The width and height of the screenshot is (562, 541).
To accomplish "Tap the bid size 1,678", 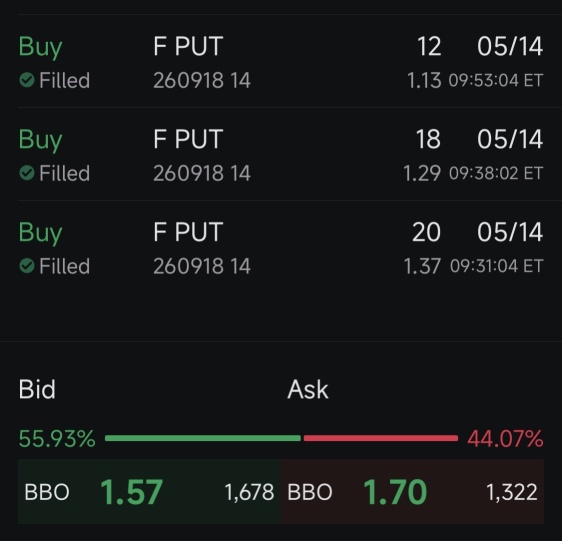I will [249, 492].
